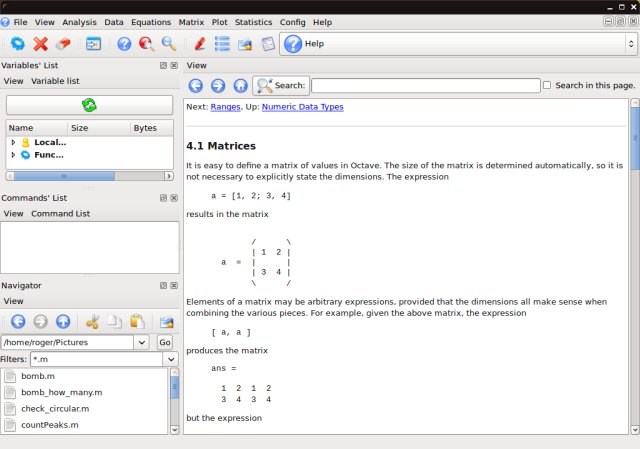The height and width of the screenshot is (449, 640).
Task: Click the arrows at the Help toolbar right end
Action: coord(631,44)
